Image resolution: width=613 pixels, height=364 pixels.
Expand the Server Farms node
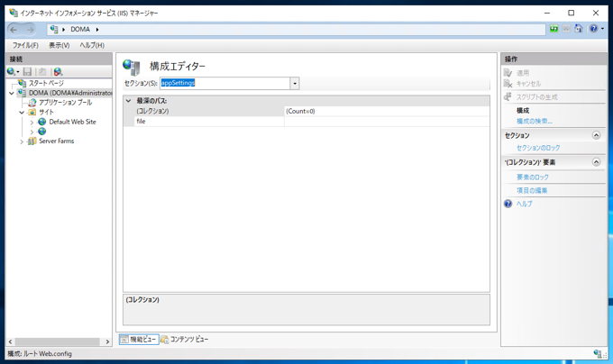[x=22, y=141]
